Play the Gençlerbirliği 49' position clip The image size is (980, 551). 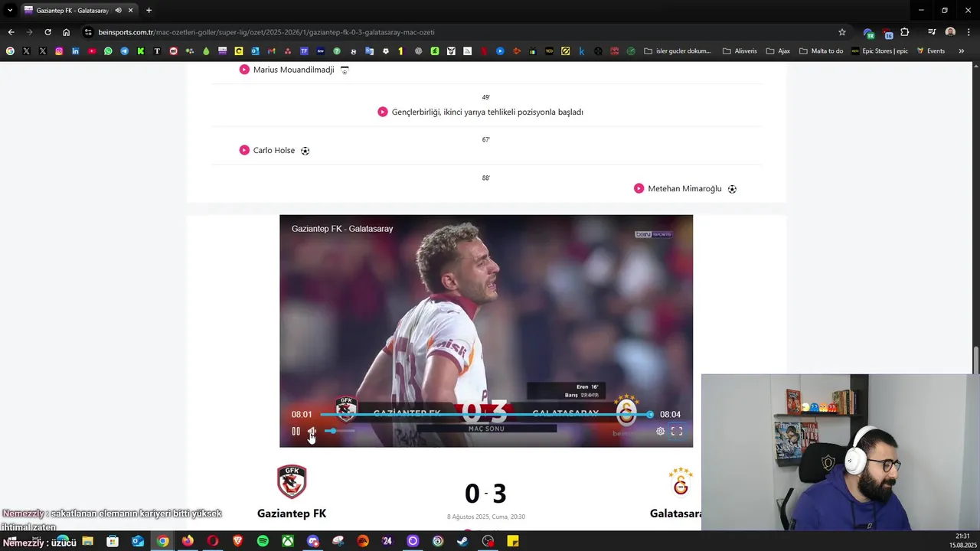coord(383,112)
